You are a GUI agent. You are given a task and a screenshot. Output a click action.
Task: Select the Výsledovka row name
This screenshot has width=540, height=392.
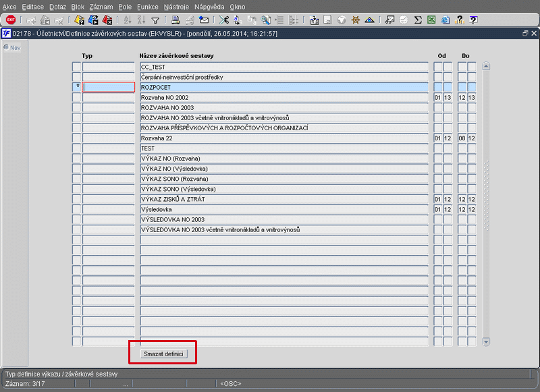click(x=284, y=209)
